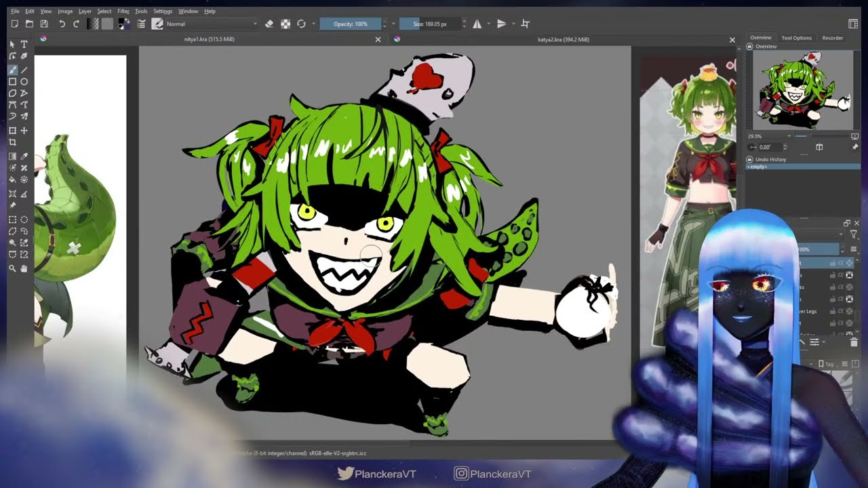Viewport: 868px width, 488px height.
Task: Collapse the Overview docker header
Action: pyautogui.click(x=749, y=47)
